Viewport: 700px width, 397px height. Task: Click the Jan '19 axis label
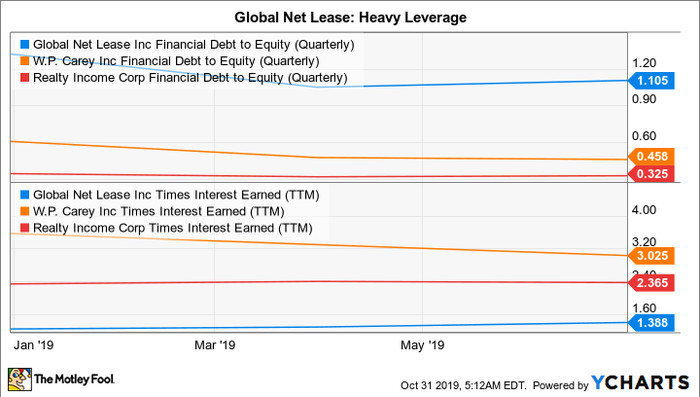click(x=33, y=345)
